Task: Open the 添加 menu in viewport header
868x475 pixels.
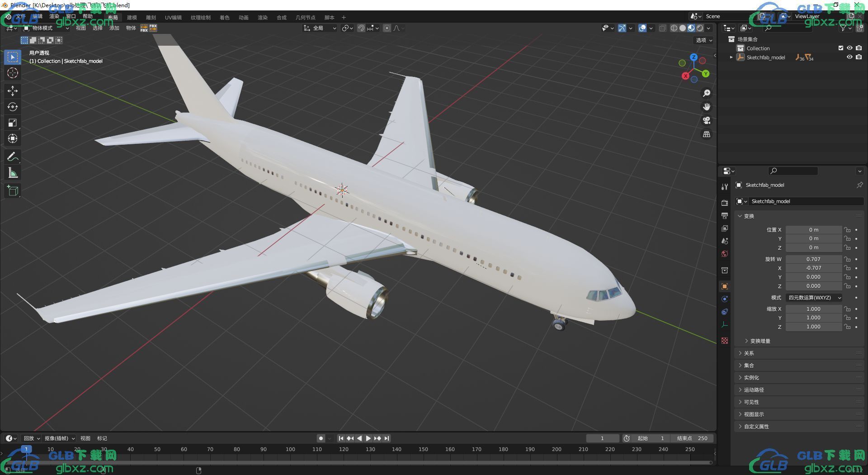Action: pyautogui.click(x=114, y=28)
